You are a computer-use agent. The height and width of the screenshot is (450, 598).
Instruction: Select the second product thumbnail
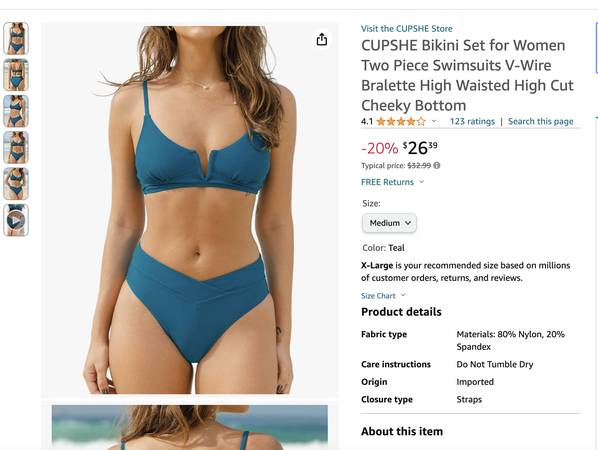coord(16,75)
